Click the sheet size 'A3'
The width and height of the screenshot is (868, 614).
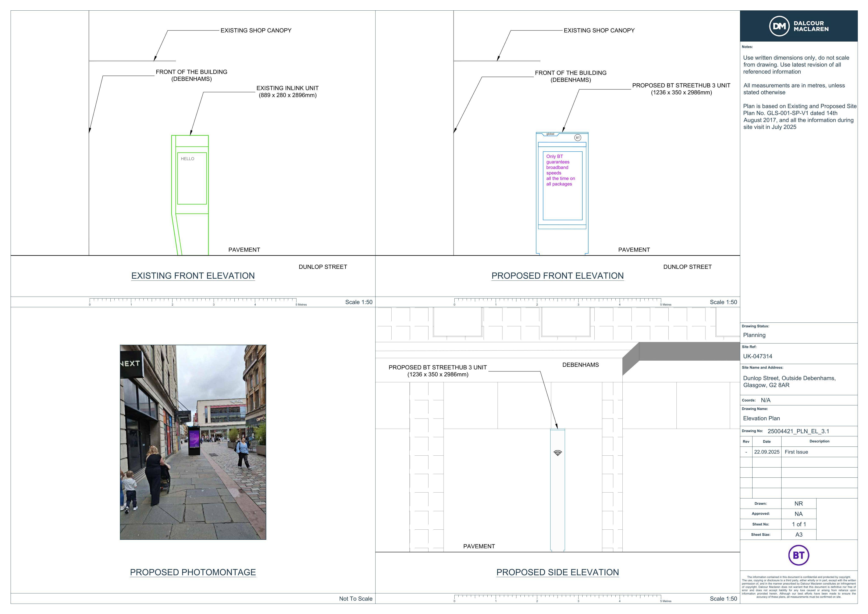(799, 535)
